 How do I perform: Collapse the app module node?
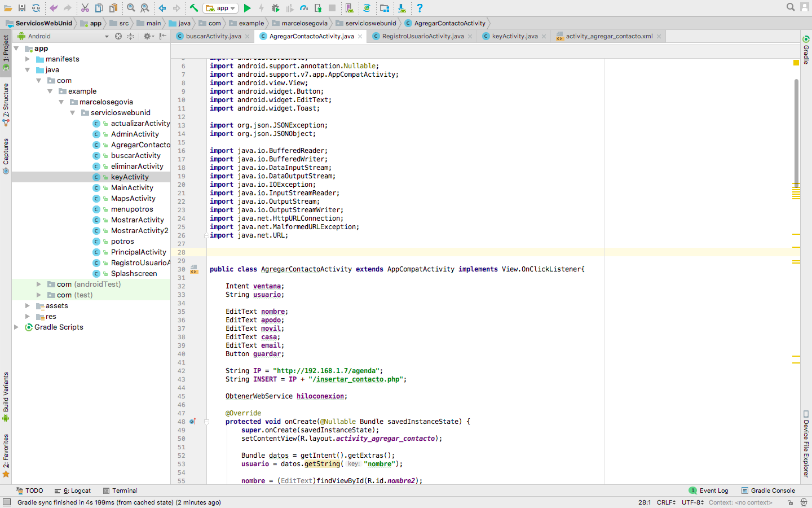tap(16, 49)
